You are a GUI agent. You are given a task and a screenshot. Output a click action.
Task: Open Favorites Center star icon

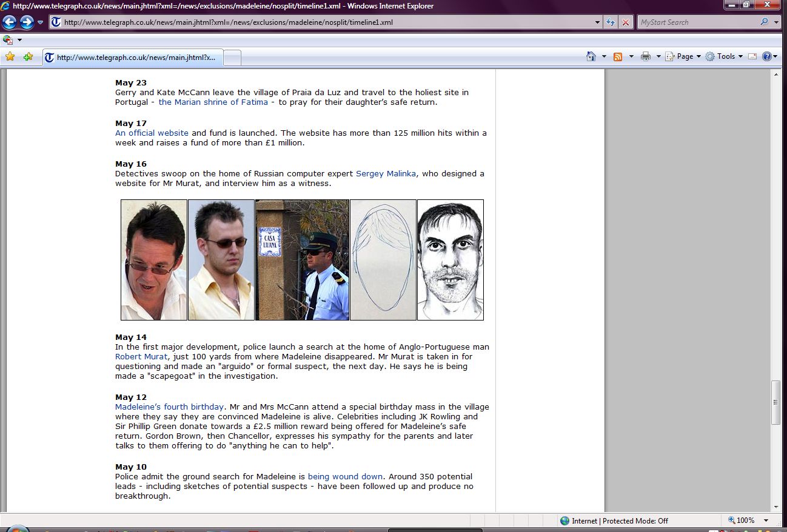pyautogui.click(x=10, y=56)
